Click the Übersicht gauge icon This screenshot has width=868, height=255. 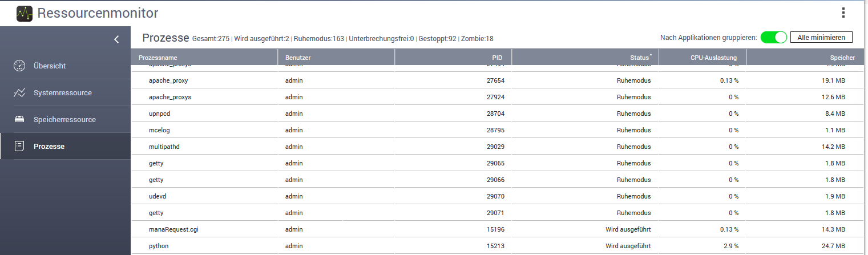[19, 66]
